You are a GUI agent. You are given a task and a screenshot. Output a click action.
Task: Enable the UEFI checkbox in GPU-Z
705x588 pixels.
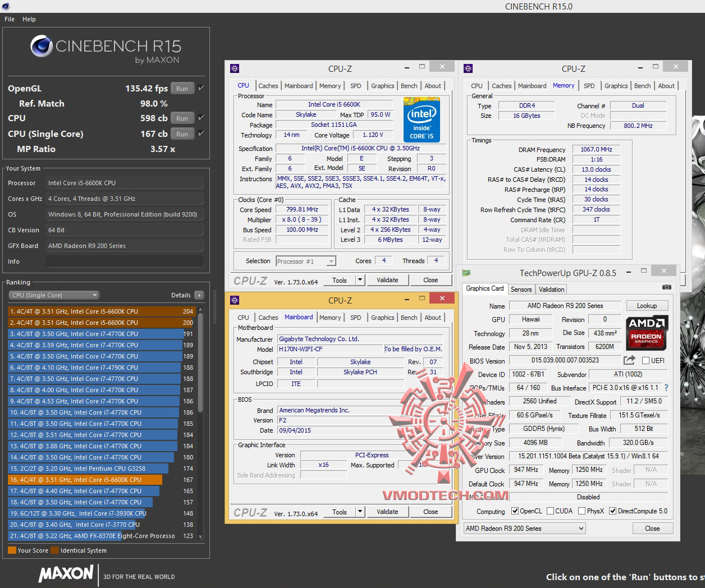tap(646, 360)
